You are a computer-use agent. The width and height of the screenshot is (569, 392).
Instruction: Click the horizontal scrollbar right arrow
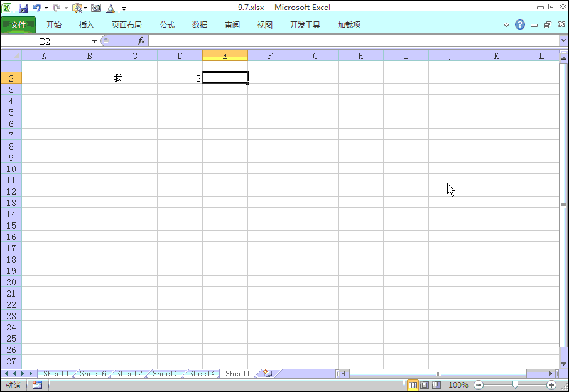(x=550, y=374)
